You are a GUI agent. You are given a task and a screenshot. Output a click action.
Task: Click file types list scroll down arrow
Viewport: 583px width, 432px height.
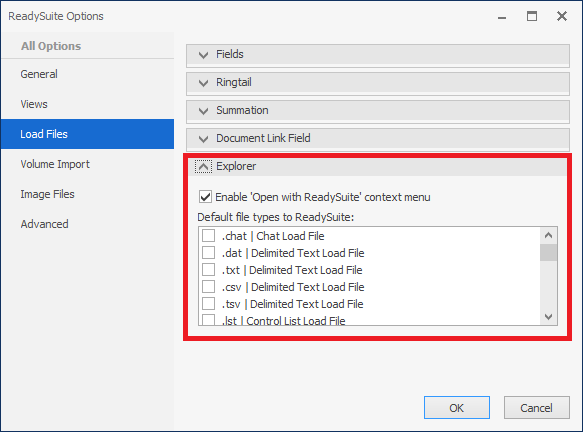(x=548, y=317)
